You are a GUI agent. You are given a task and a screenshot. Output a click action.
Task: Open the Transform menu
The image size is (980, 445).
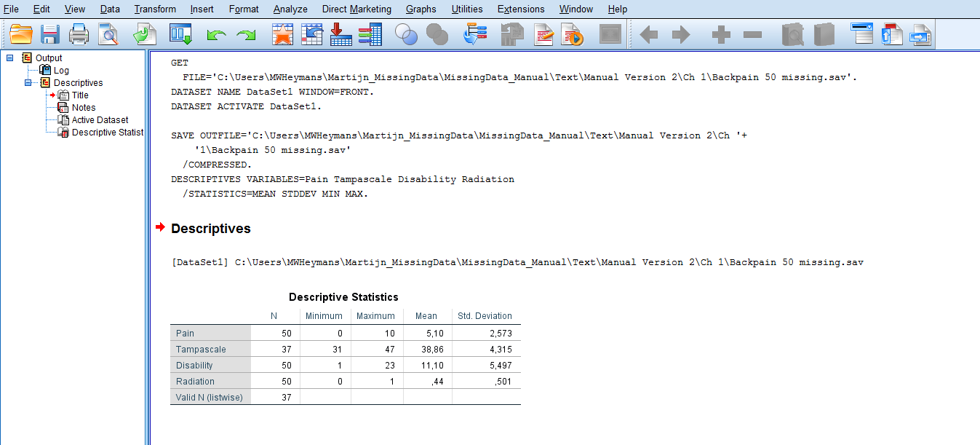point(155,9)
